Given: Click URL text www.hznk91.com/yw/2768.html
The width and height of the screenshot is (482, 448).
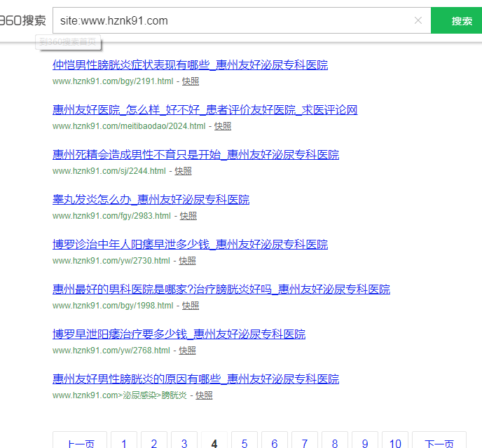Looking at the screenshot, I should (x=111, y=351).
